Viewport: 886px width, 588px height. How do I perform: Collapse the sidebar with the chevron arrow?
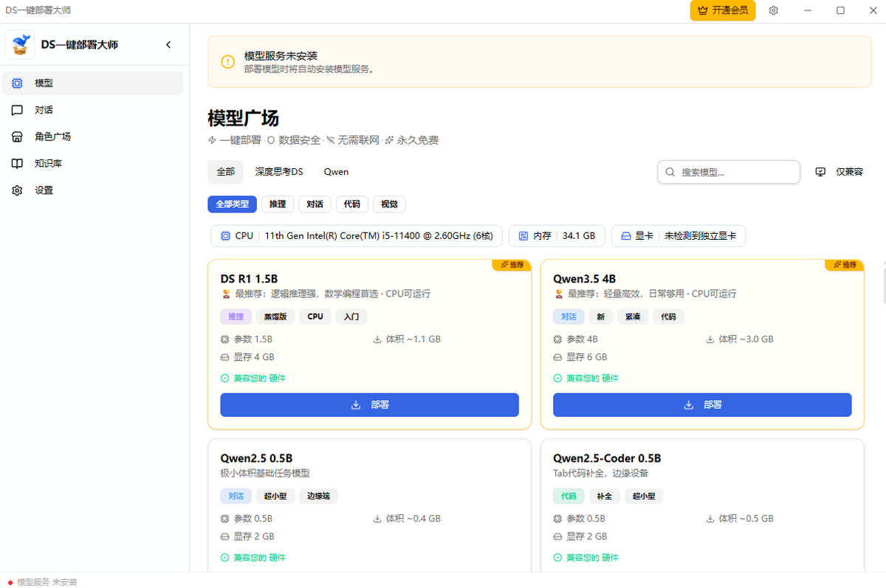pyautogui.click(x=168, y=45)
